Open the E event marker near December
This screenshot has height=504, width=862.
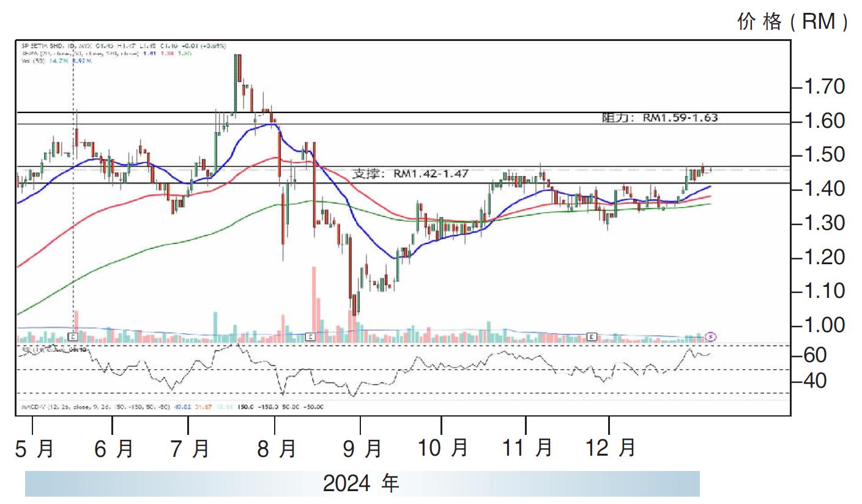(x=592, y=336)
